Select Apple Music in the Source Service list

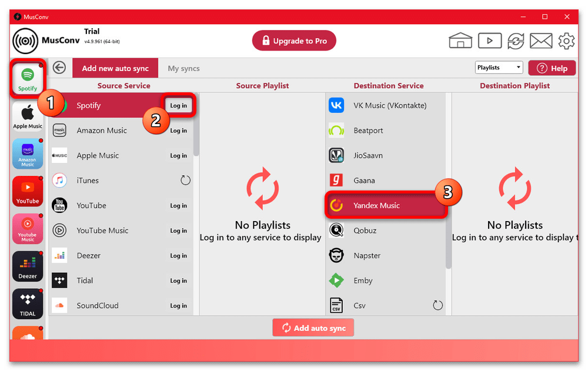[121, 156]
